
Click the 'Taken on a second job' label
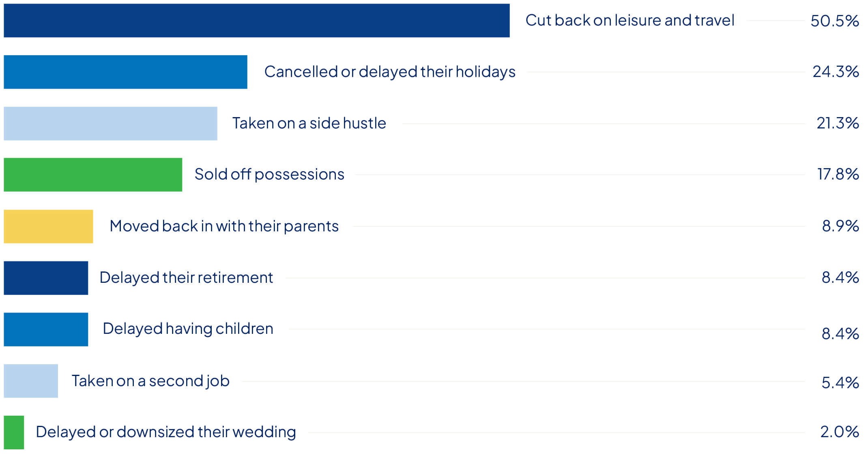[150, 381]
